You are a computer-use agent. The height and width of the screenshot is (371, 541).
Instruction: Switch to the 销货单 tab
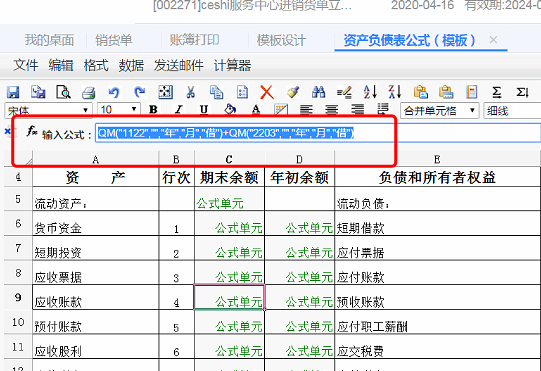[114, 40]
